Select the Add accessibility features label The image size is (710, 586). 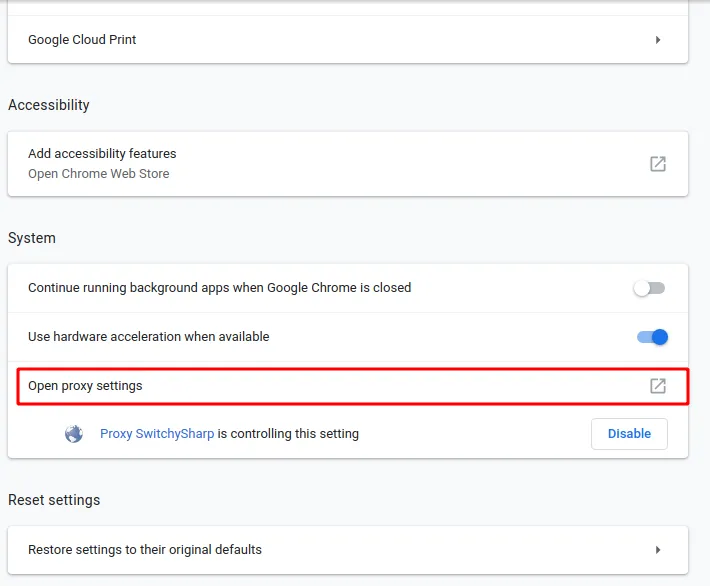coord(102,154)
